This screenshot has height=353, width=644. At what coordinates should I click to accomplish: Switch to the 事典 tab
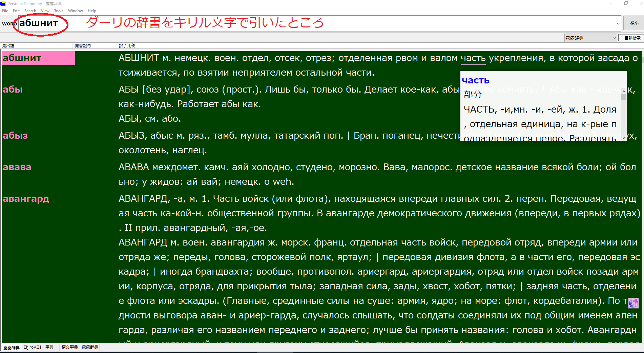[x=49, y=347]
